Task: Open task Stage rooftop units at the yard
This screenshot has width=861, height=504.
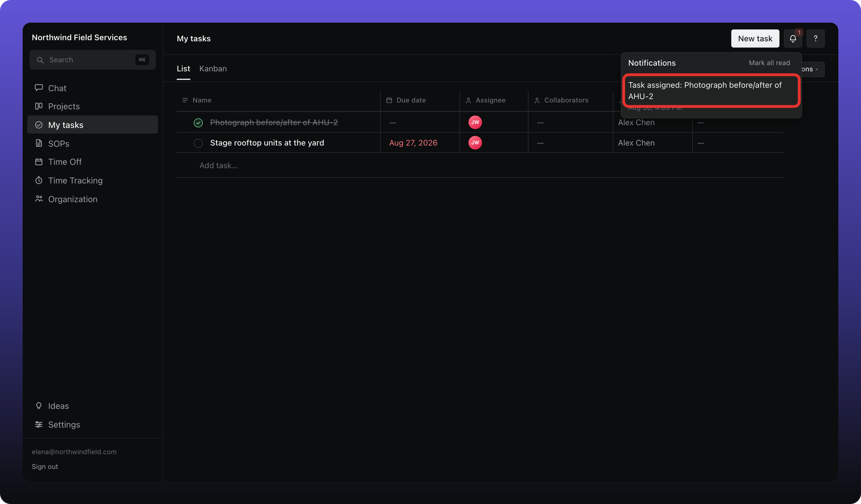Action: click(267, 143)
